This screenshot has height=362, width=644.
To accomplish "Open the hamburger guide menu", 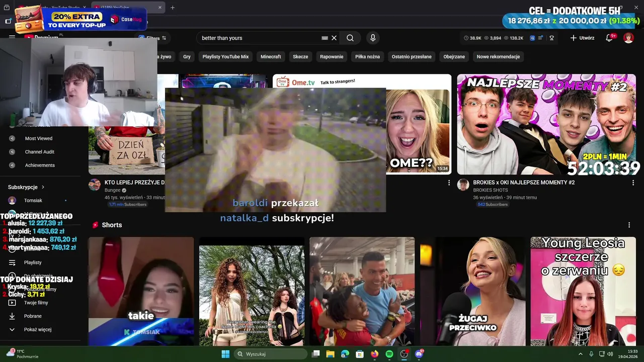I will click(12, 37).
